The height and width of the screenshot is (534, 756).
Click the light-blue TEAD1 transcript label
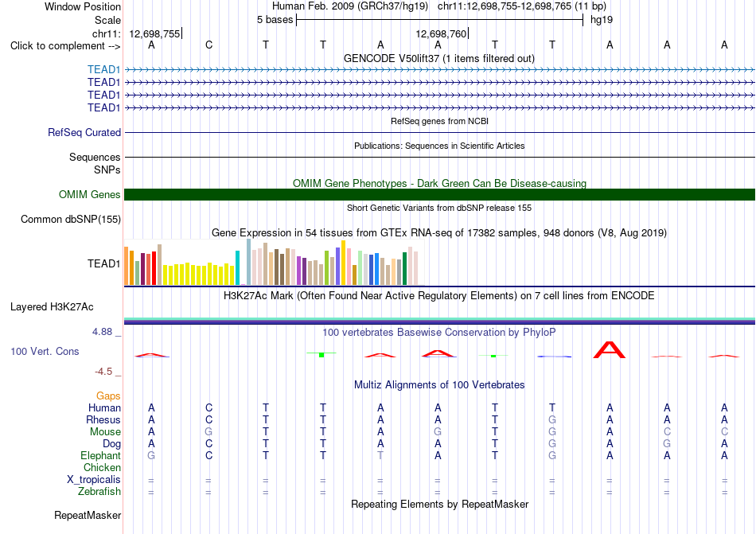point(103,69)
